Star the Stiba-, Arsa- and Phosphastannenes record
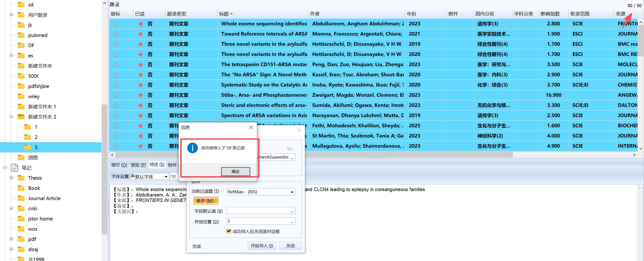644x261 pixels. [116, 95]
